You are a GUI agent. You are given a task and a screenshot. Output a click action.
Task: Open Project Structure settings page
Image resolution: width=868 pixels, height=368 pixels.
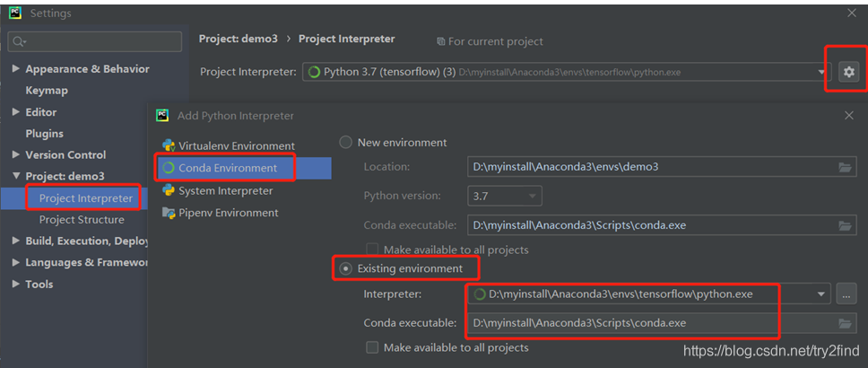82,220
